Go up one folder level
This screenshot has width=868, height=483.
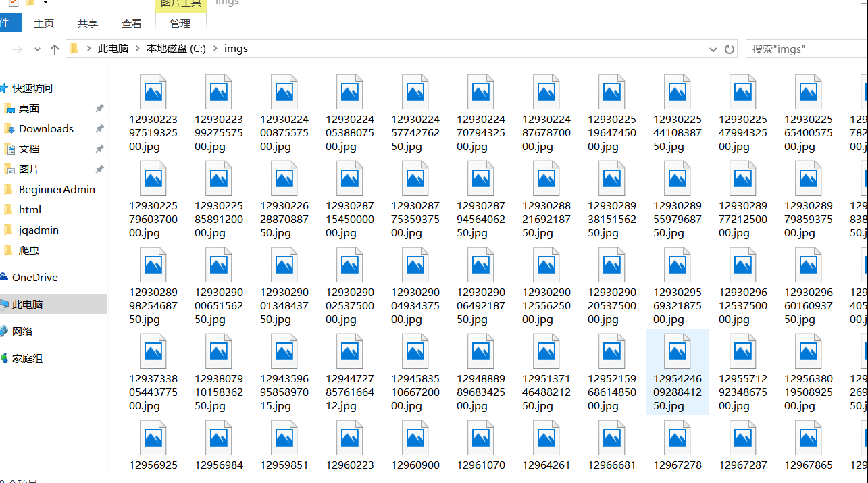(x=55, y=49)
